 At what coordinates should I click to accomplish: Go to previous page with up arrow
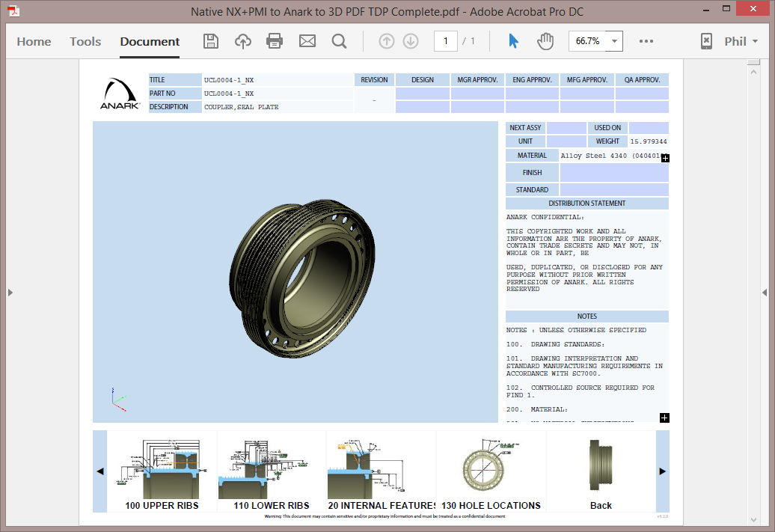click(386, 41)
